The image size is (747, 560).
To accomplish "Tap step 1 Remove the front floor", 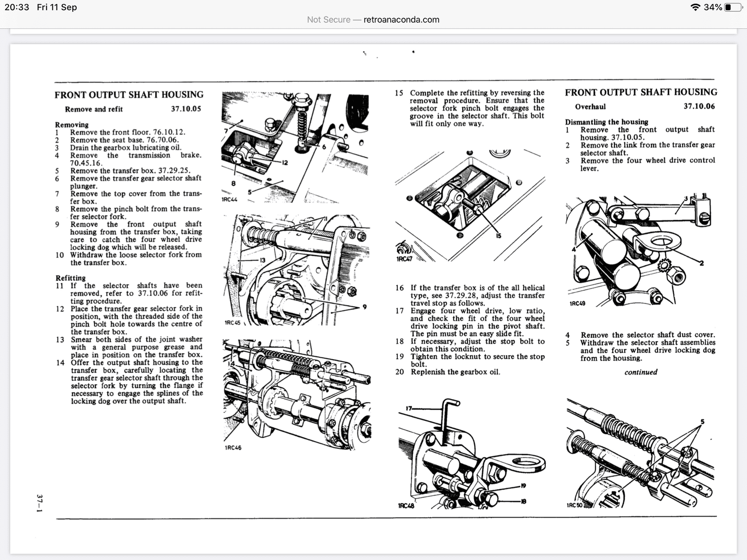I will click(x=120, y=132).
